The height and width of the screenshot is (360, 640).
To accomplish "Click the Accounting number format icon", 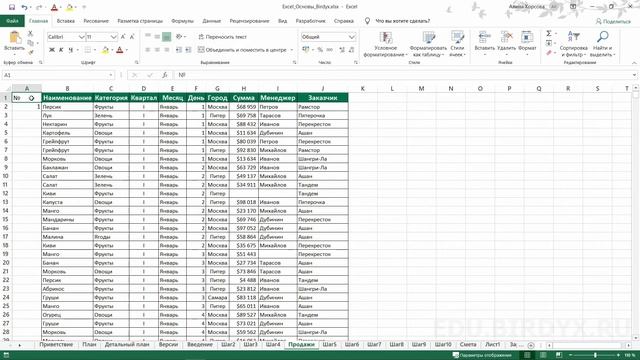I will click(306, 50).
